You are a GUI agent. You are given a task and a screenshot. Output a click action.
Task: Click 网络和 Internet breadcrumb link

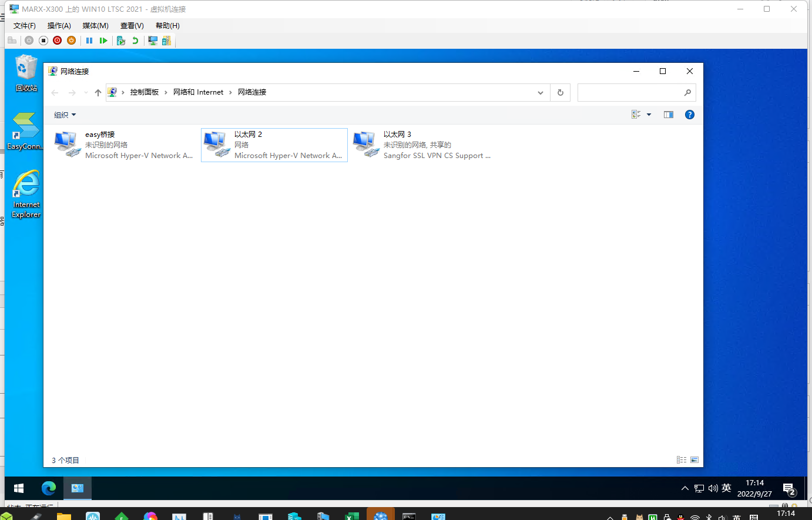(198, 92)
